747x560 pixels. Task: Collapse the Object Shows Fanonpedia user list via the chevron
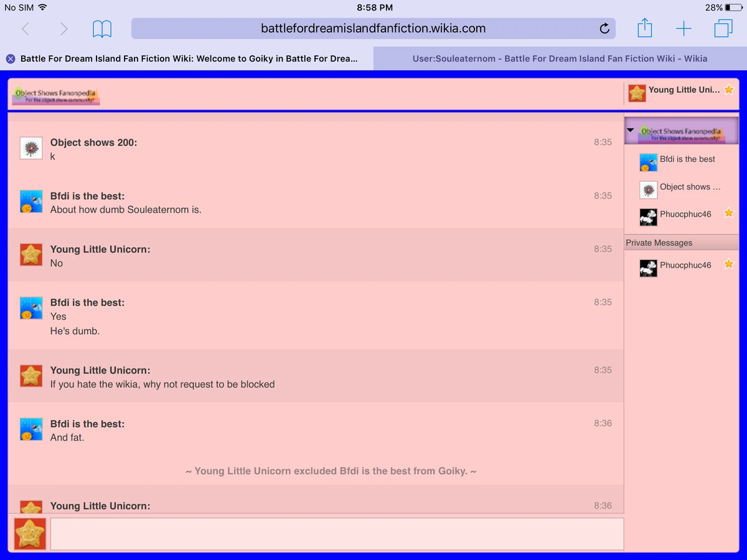point(631,131)
